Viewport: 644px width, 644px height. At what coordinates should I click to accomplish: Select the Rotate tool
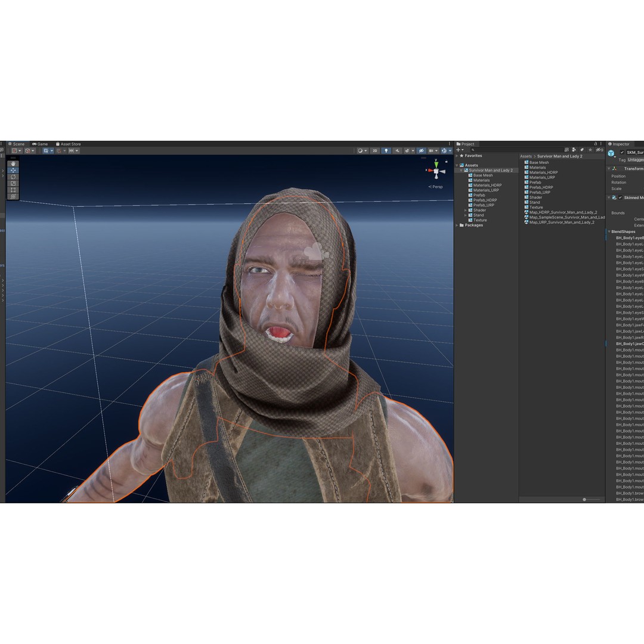13,177
